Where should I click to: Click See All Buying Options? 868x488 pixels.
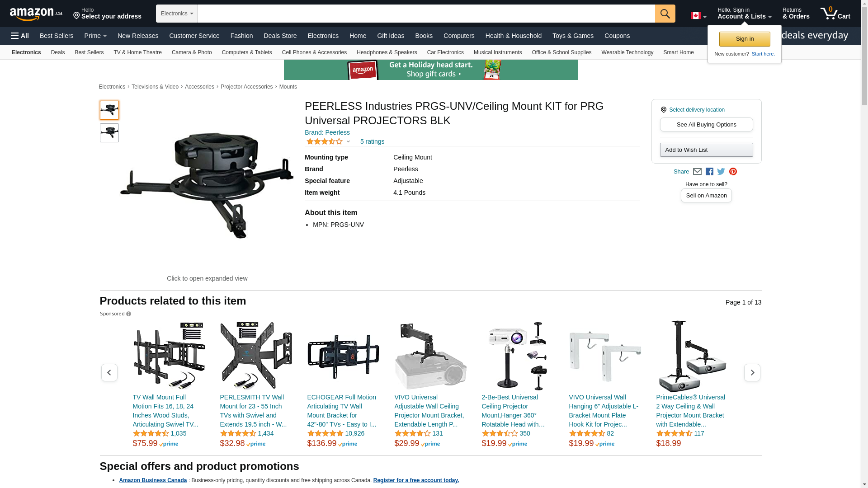[707, 125]
